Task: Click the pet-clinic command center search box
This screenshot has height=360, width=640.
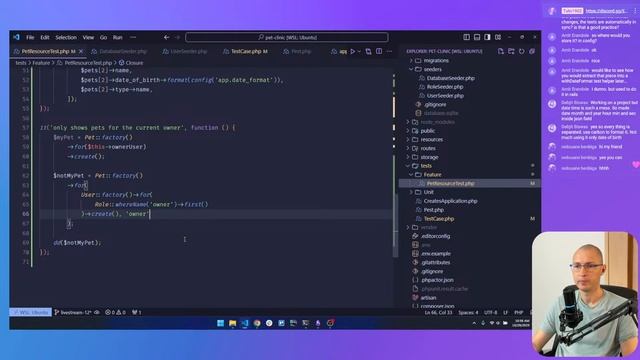Action: (287, 37)
